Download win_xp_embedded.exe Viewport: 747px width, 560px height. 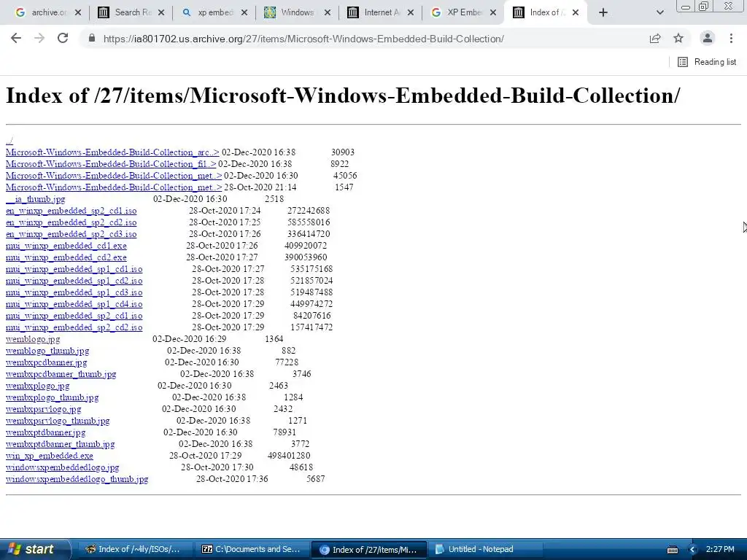pos(50,456)
